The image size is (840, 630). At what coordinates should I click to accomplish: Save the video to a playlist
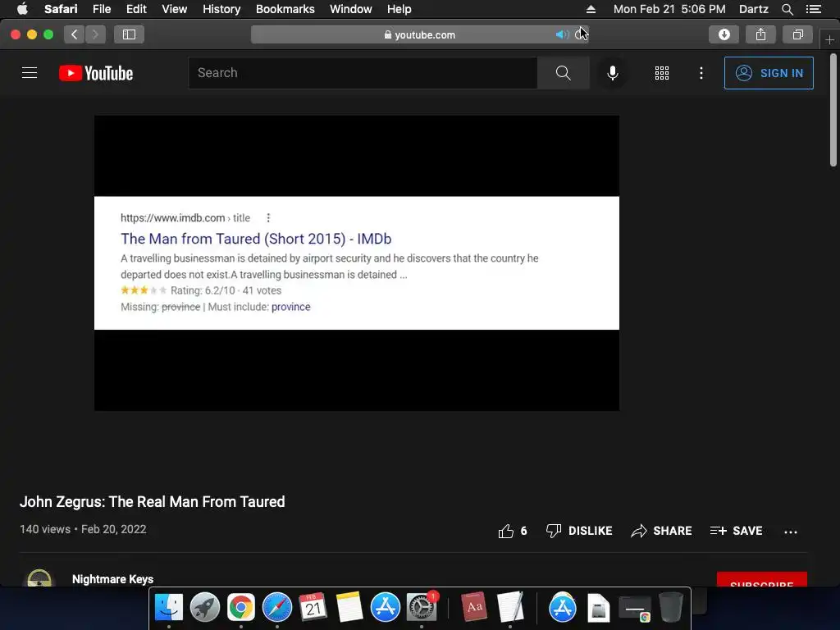(736, 531)
